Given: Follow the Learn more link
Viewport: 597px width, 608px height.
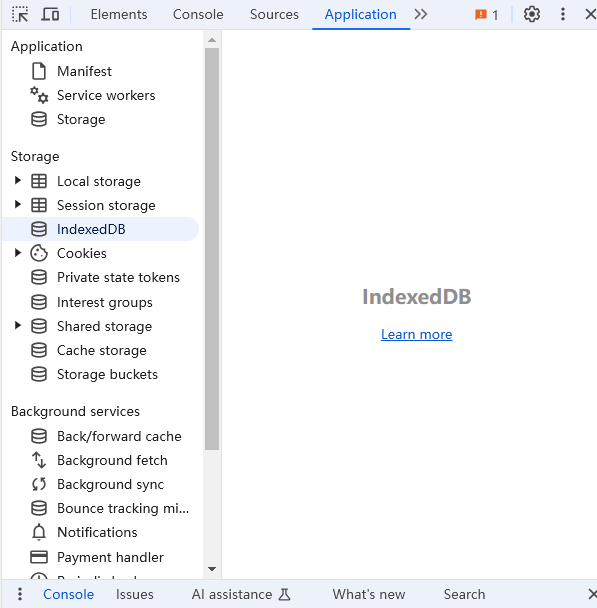Looking at the screenshot, I should click(416, 334).
